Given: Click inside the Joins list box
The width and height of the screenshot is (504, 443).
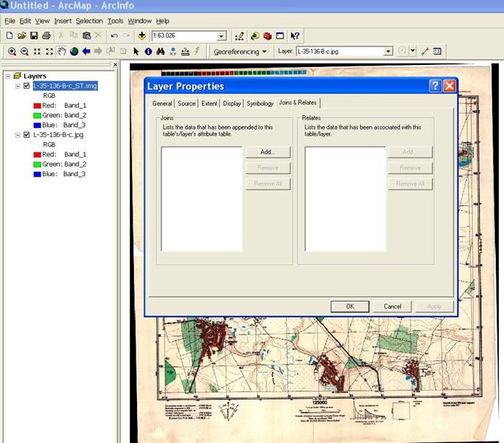Looking at the screenshot, I should 202,199.
